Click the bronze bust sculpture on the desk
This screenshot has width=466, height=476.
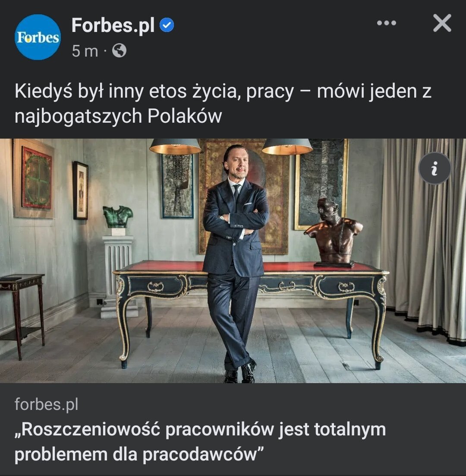[334, 233]
